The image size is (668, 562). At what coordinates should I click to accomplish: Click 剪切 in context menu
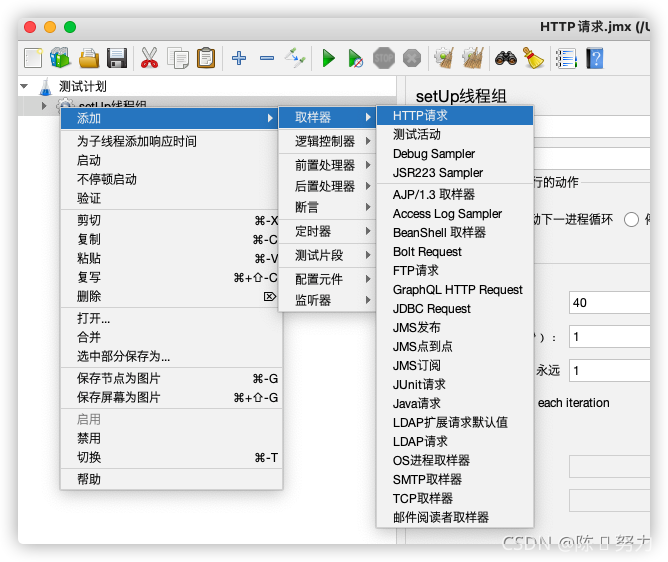(172, 220)
